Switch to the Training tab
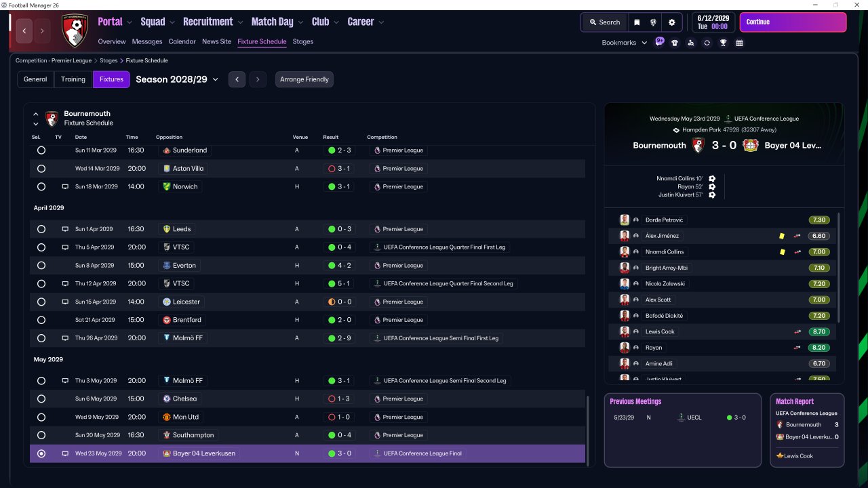 pyautogui.click(x=73, y=79)
